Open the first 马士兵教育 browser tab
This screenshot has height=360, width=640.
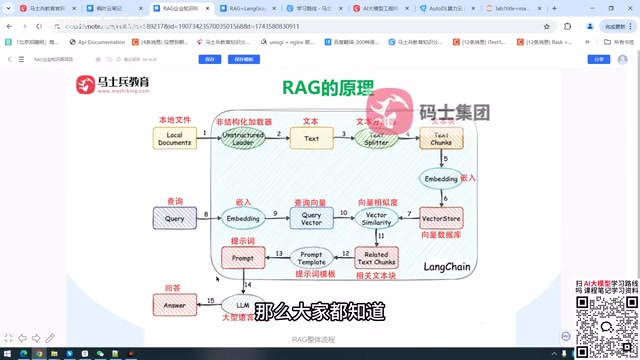[x=47, y=8]
